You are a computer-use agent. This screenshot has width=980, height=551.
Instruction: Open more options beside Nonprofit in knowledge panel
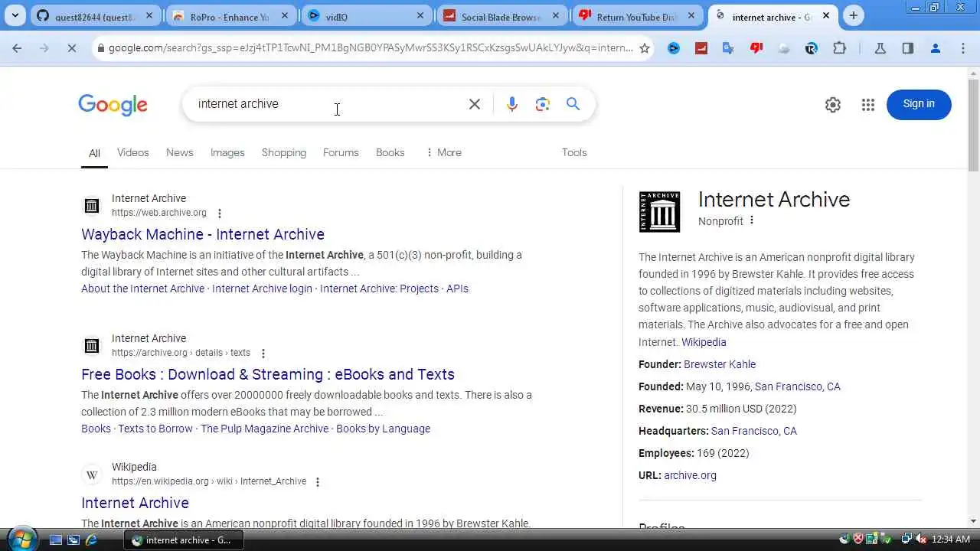click(x=752, y=220)
